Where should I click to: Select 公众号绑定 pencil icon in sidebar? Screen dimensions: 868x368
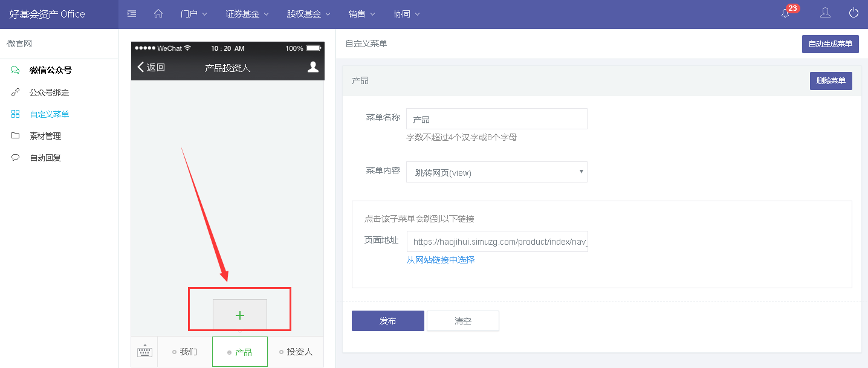point(15,92)
